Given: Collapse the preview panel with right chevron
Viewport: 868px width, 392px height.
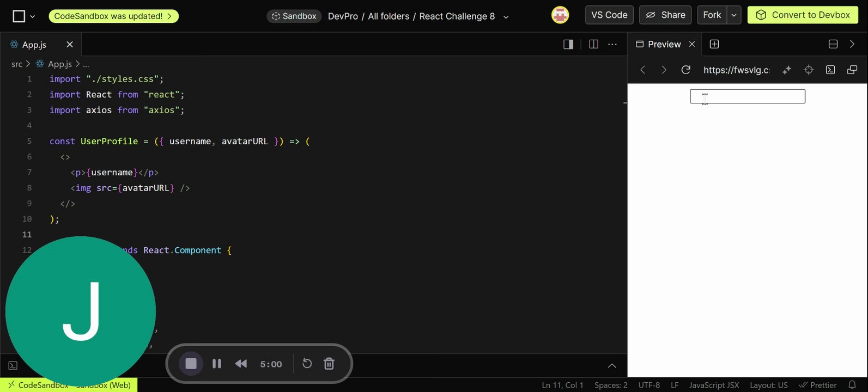Looking at the screenshot, I should coord(852,44).
